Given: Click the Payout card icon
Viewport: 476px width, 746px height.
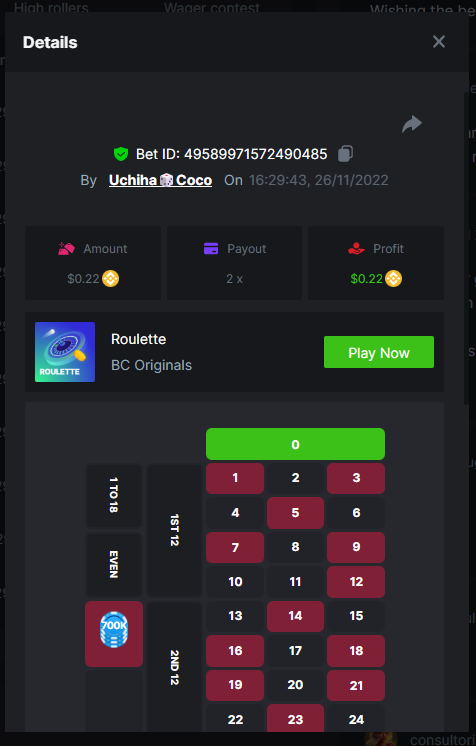Looking at the screenshot, I should click(x=211, y=248).
